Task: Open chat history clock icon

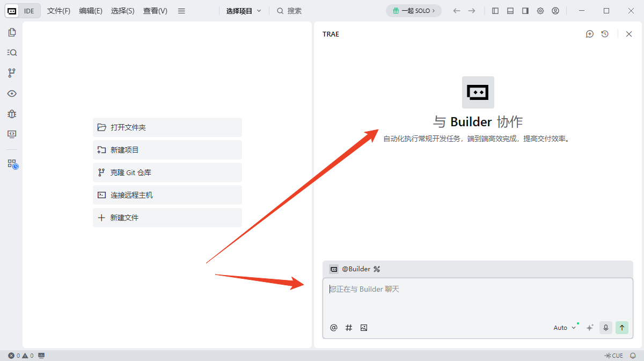Action: coord(605,34)
